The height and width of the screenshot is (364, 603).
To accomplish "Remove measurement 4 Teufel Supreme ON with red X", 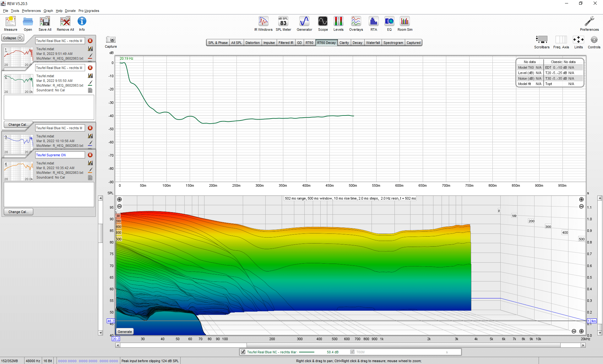I will tap(90, 155).
